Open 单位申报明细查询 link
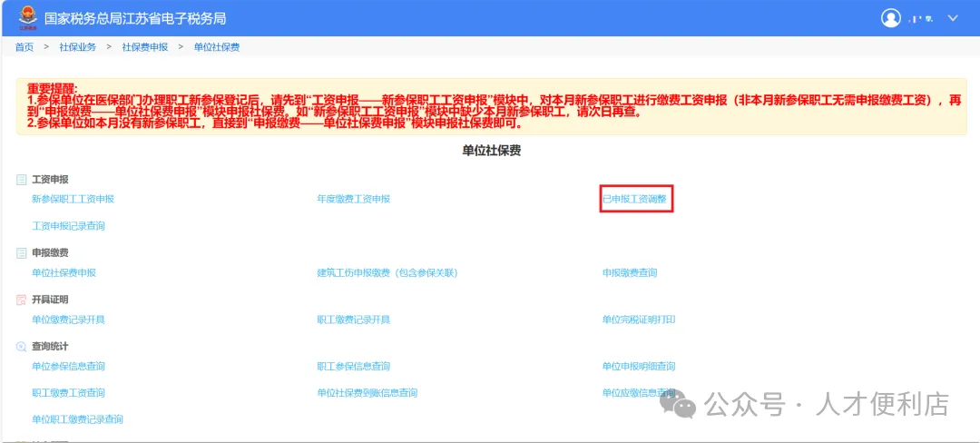Viewport: 980px width, 443px height. (x=639, y=366)
